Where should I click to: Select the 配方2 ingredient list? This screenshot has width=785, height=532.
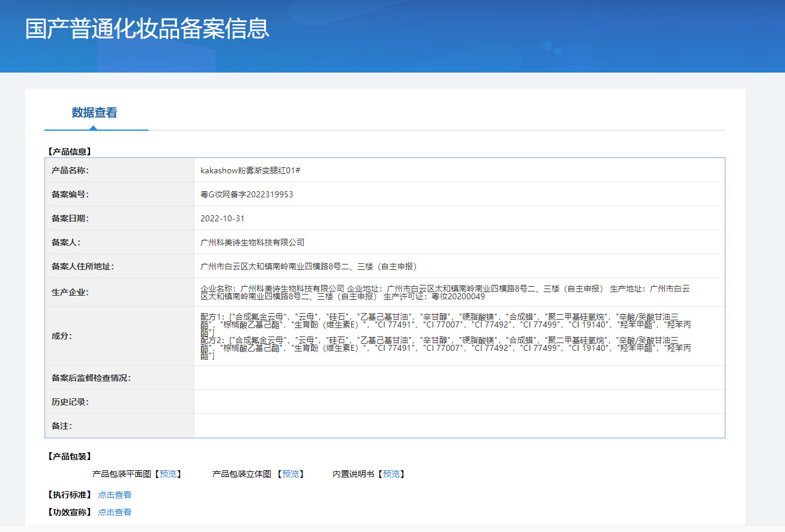pyautogui.click(x=445, y=348)
